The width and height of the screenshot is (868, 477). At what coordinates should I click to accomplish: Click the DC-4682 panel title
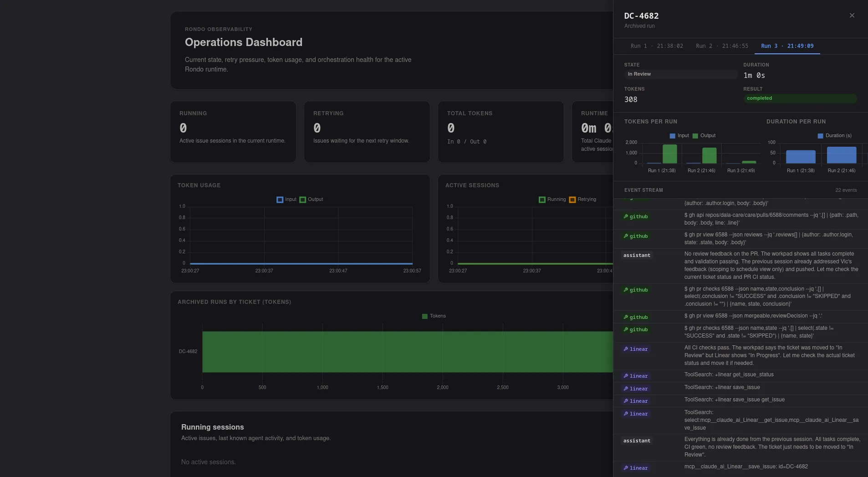[641, 16]
